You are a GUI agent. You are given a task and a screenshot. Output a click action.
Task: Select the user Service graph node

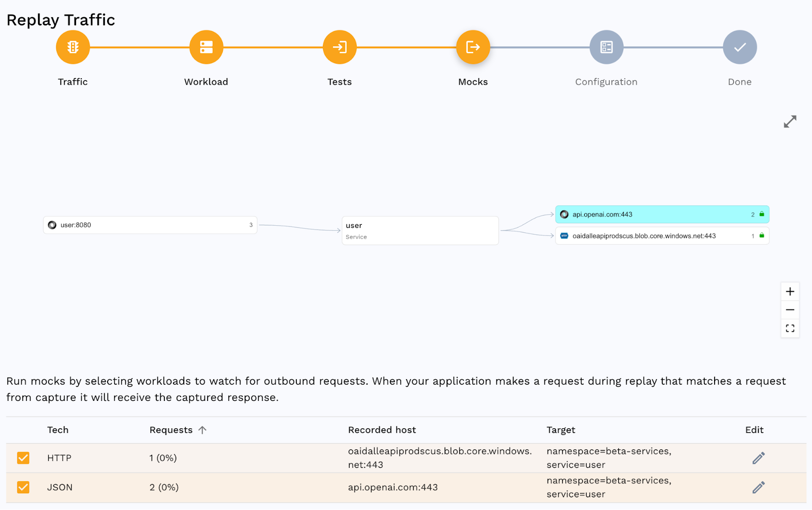tap(420, 230)
